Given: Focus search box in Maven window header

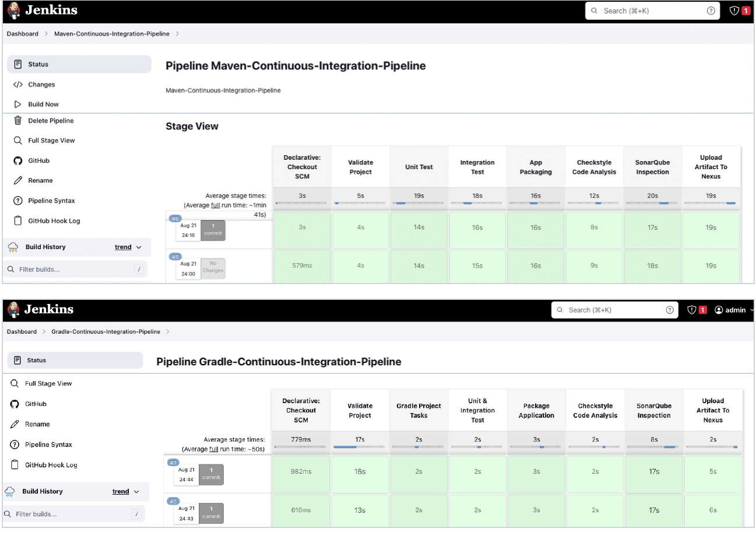Looking at the screenshot, I should click(653, 11).
